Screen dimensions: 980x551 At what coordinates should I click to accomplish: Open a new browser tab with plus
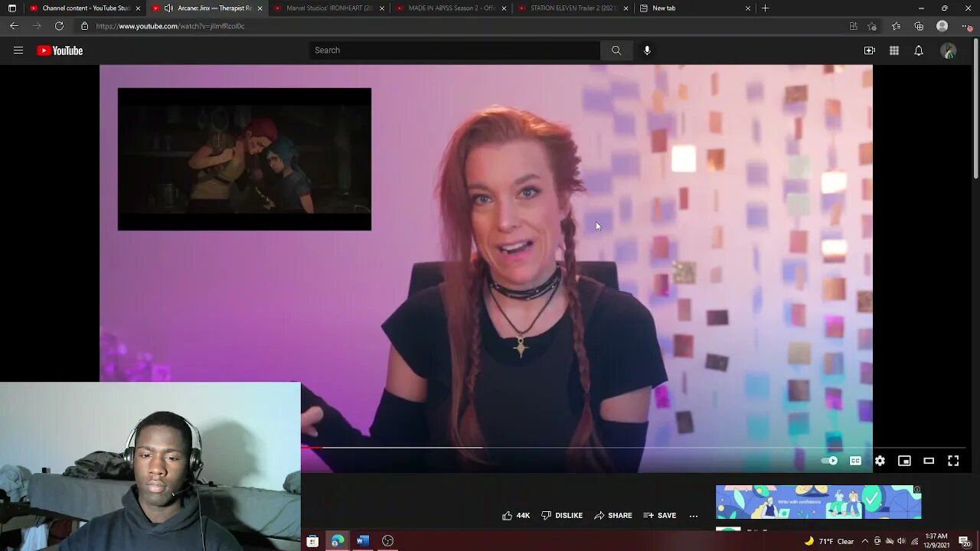(765, 8)
